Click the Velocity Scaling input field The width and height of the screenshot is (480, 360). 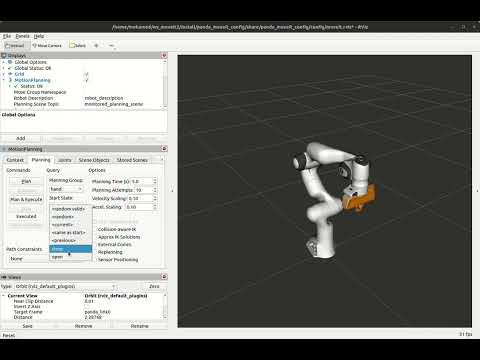point(140,198)
